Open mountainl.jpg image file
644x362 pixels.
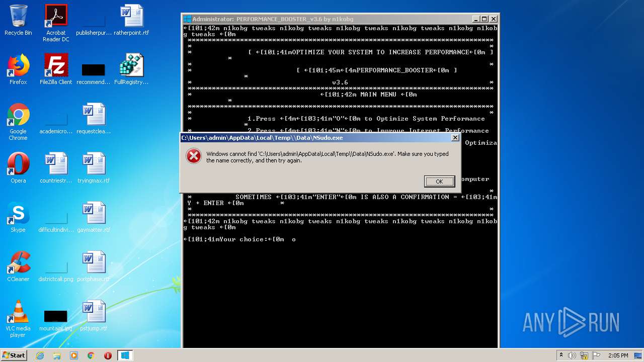[x=56, y=320]
